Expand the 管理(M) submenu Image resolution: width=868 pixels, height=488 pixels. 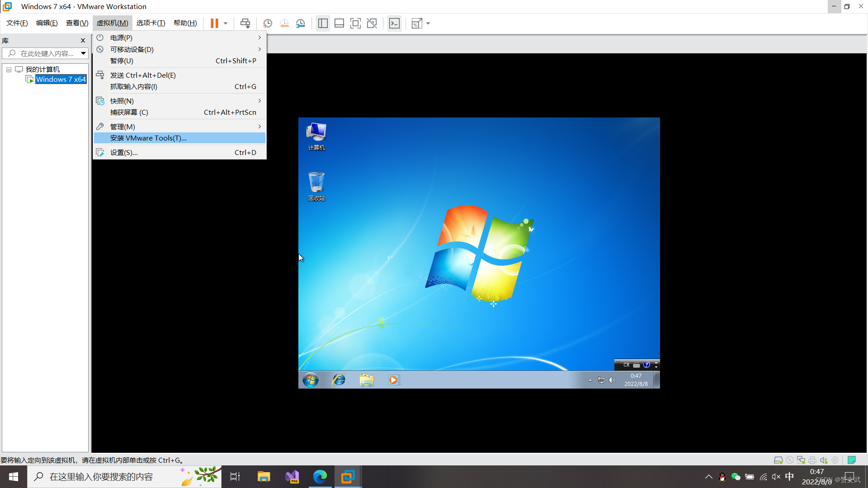179,127
